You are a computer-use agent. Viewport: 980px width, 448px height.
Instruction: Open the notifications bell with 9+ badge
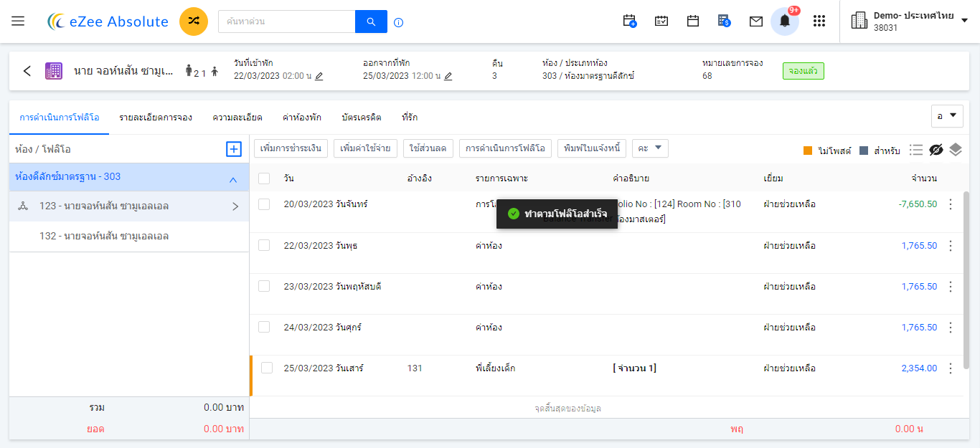(785, 22)
